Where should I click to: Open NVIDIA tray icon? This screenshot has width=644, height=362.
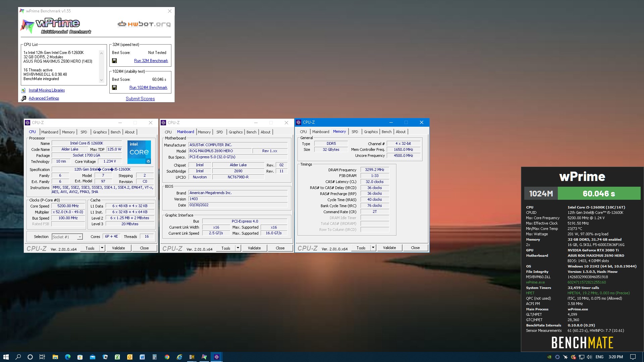[x=549, y=357]
